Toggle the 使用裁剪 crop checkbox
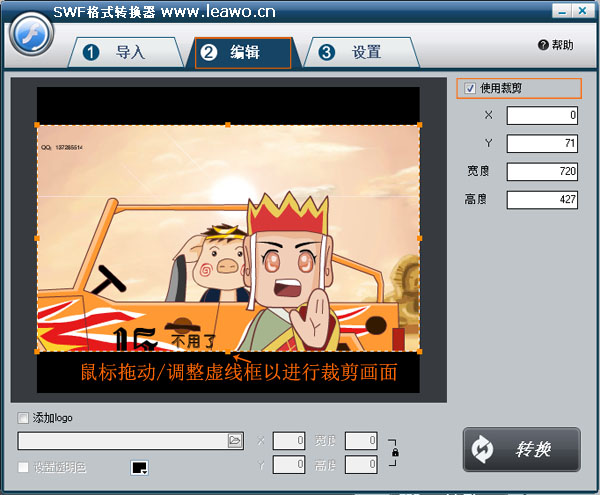This screenshot has height=495, width=600. click(x=470, y=88)
